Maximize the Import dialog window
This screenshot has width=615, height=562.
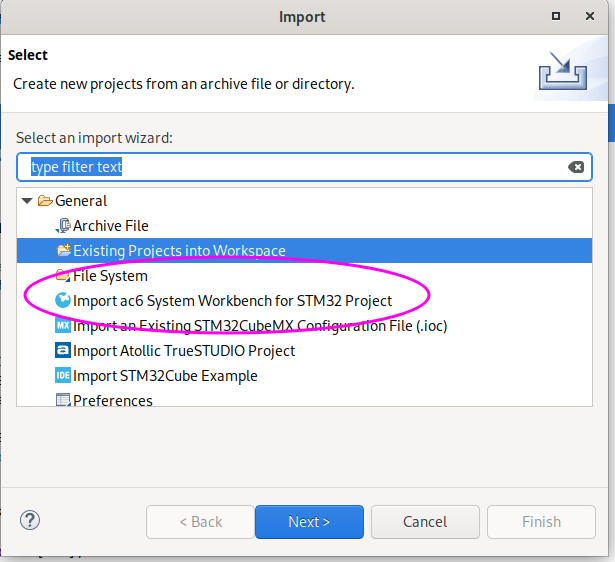click(x=556, y=16)
